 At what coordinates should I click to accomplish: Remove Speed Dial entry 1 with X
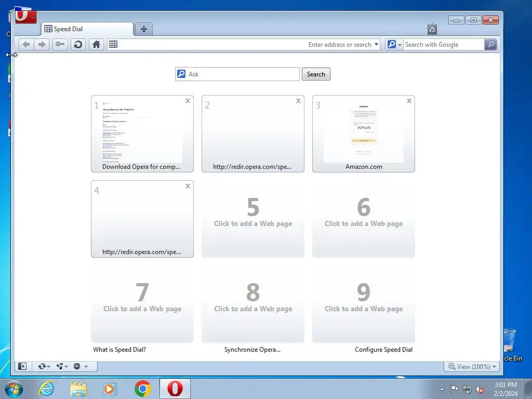point(188,101)
